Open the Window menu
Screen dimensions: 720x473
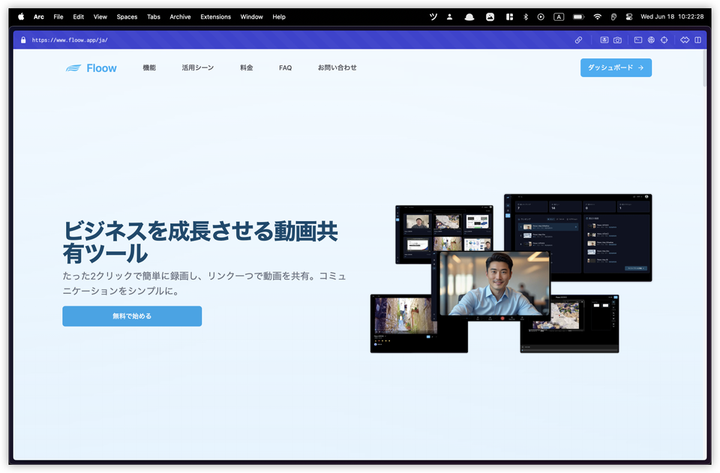click(252, 17)
